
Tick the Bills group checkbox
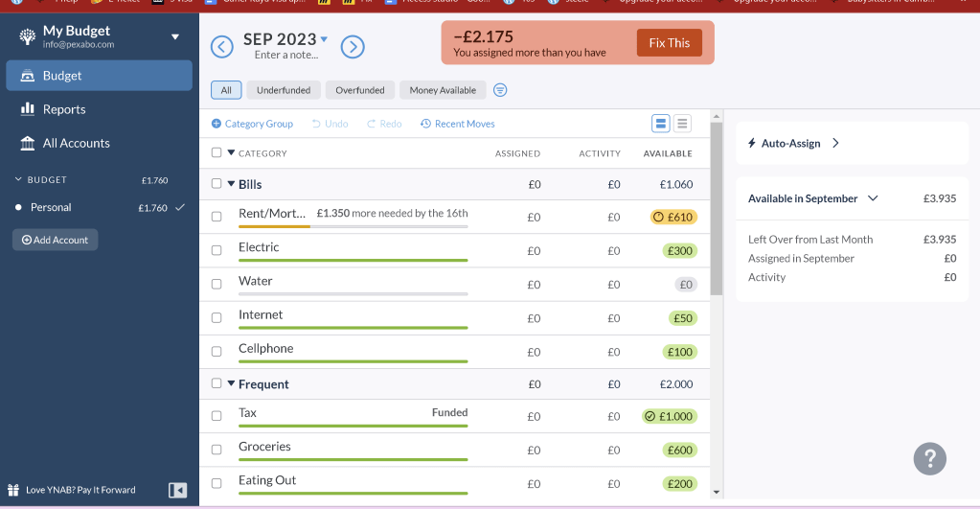pyautogui.click(x=217, y=183)
